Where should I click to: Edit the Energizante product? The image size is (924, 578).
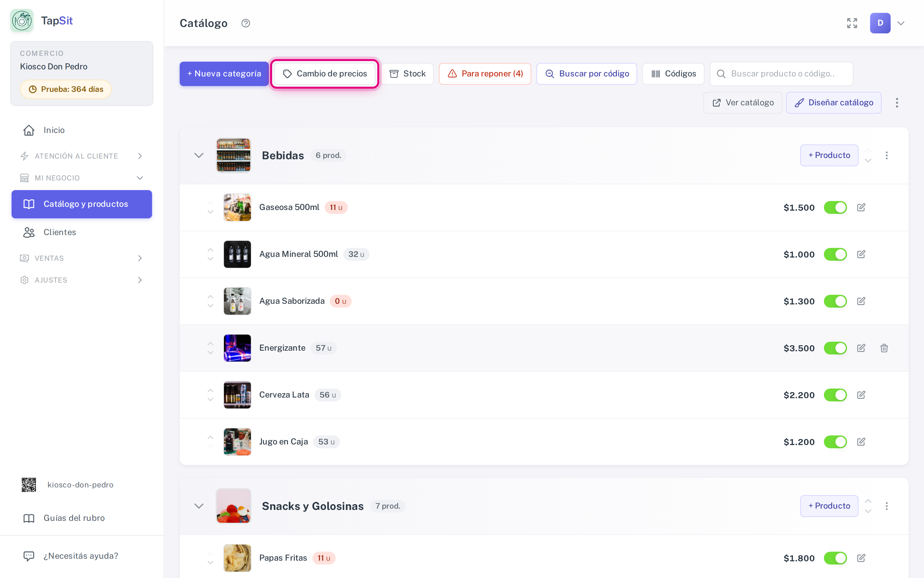pyautogui.click(x=861, y=348)
